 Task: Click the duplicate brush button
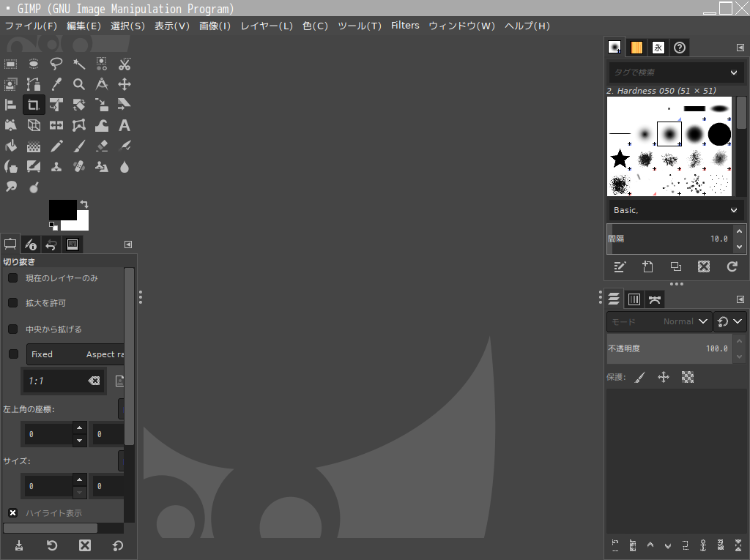click(x=676, y=267)
